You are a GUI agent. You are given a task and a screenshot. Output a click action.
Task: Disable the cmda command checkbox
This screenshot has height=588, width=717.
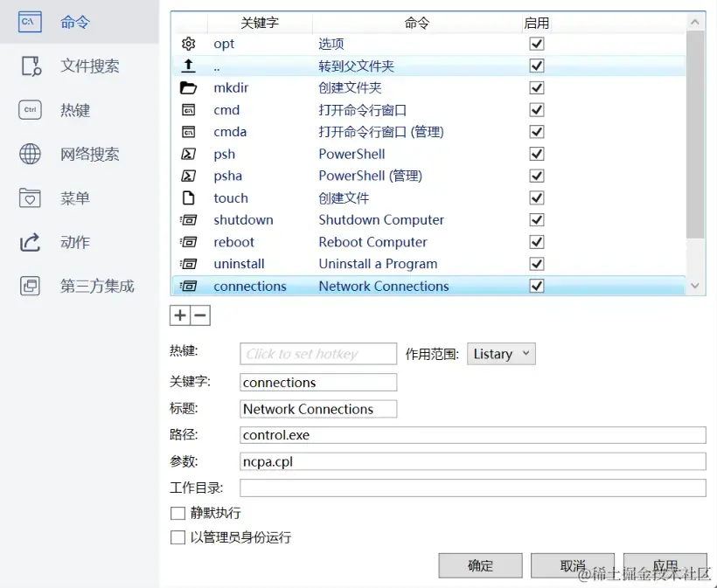[x=537, y=132]
